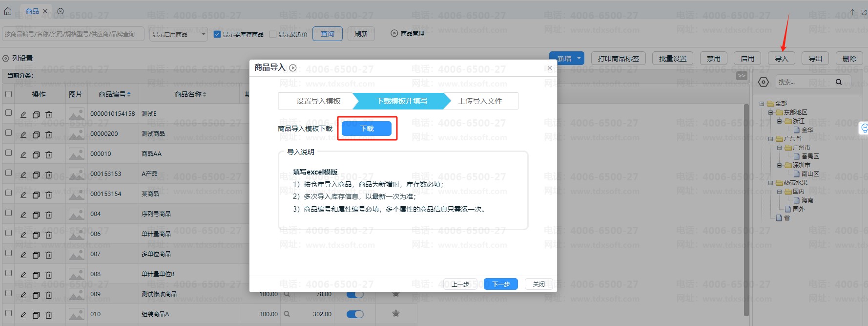Go to the 上传导入文件 step tab
868x326 pixels.
480,101
